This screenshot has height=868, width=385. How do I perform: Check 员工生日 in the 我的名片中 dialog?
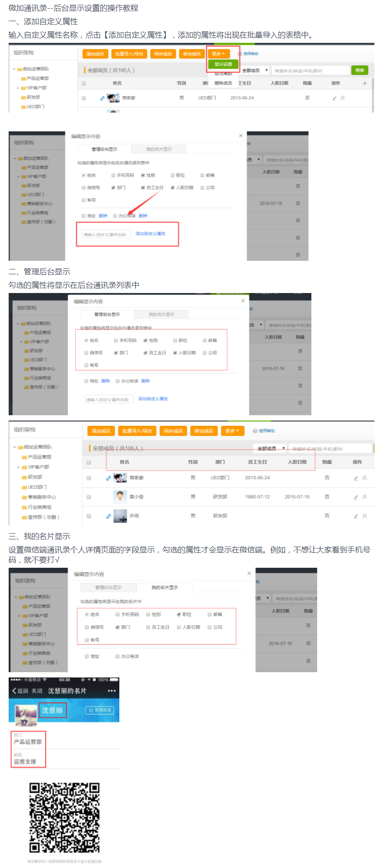[148, 627]
